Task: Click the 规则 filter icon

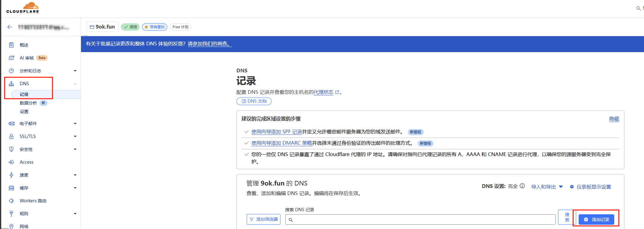Action: tap(11, 214)
